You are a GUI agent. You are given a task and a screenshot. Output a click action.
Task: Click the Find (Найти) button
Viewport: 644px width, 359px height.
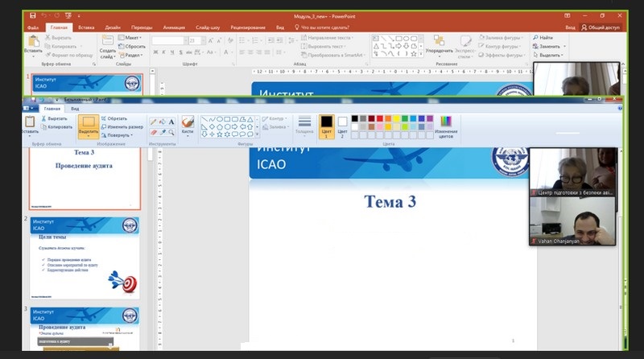545,37
